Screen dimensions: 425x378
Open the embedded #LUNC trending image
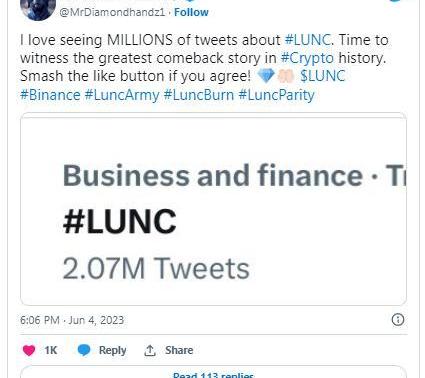point(213,209)
